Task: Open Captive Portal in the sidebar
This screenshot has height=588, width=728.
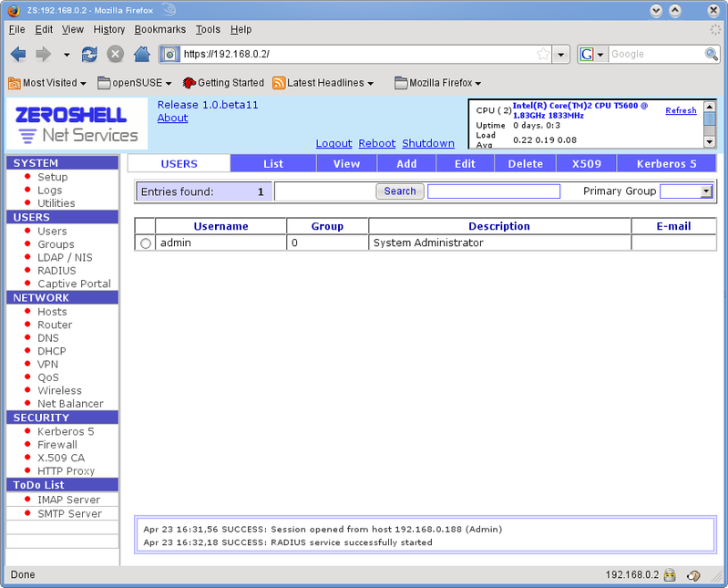Action: pyautogui.click(x=74, y=284)
